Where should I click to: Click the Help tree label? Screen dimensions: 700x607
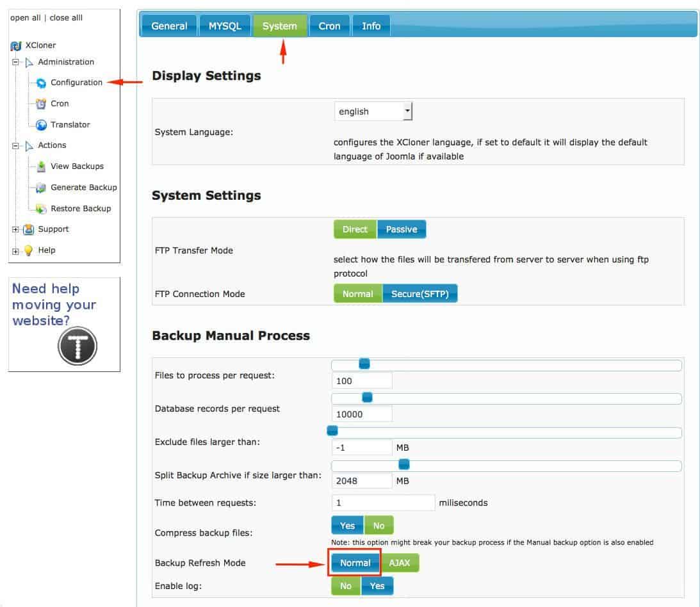tap(47, 250)
